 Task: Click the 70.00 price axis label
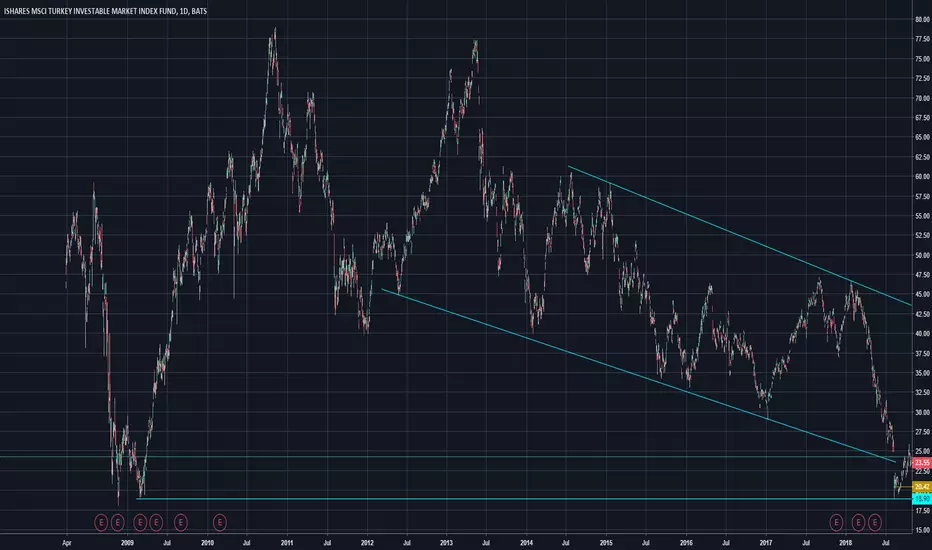coord(922,98)
